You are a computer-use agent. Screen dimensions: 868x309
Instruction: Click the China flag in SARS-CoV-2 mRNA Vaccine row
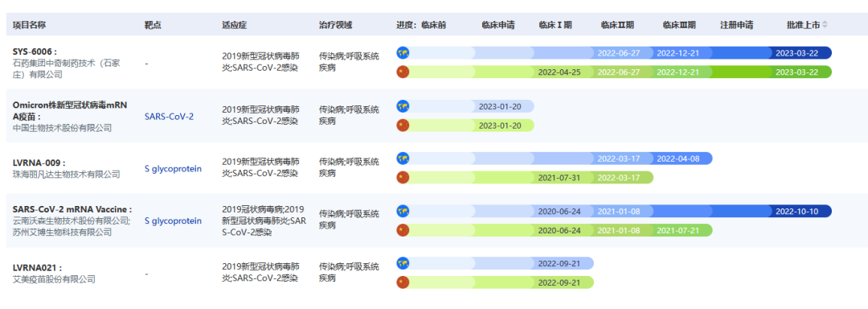[403, 230]
